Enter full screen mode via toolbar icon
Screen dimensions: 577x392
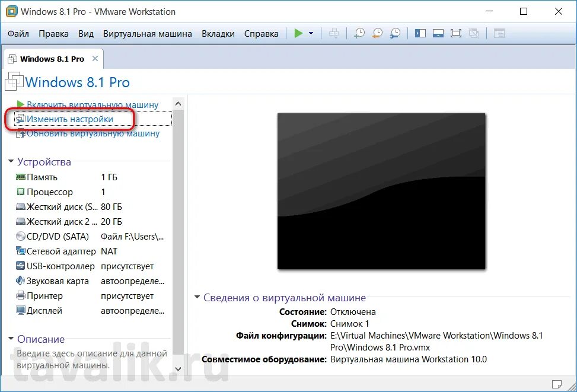click(455, 33)
